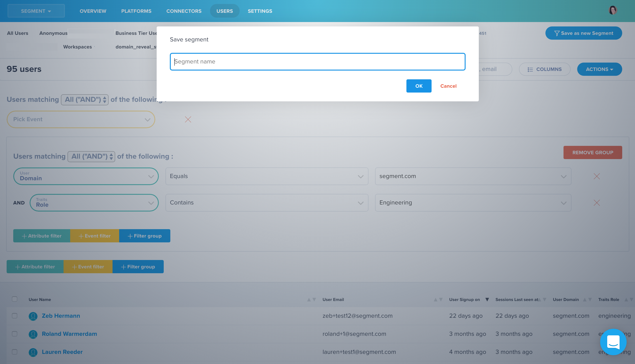Select all users header checkbox
The height and width of the screenshot is (364, 635).
pos(15,299)
